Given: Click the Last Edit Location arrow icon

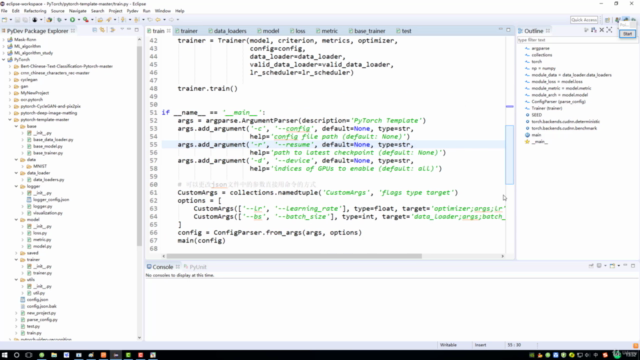Looking at the screenshot, I should point(150,20).
